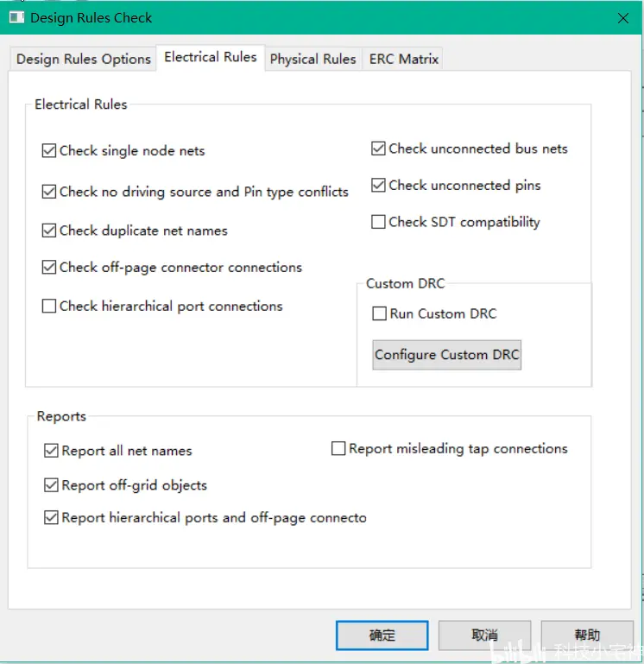Open the Physical Rules tab

(x=313, y=59)
